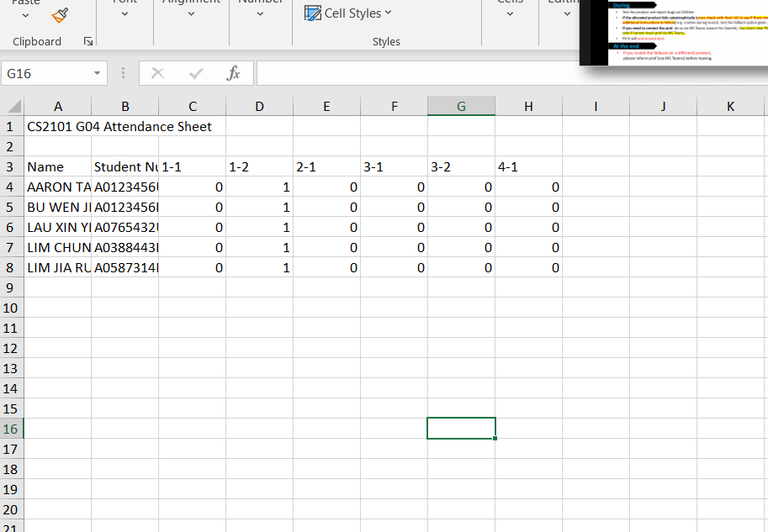The image size is (768, 532).
Task: Expand the Cells group dropdown
Action: click(510, 14)
